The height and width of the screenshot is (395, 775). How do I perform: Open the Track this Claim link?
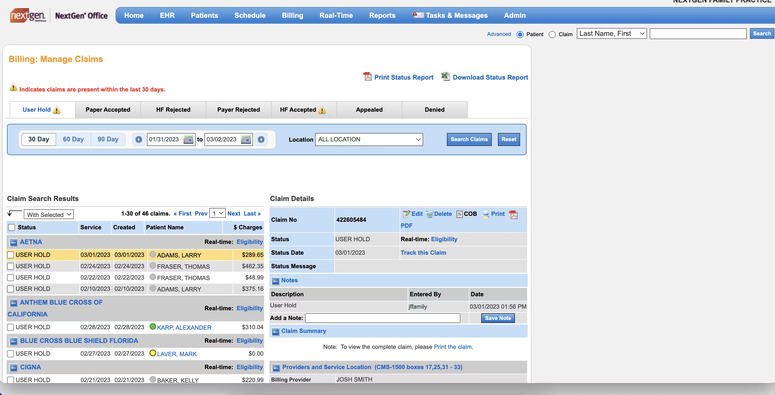(x=423, y=253)
